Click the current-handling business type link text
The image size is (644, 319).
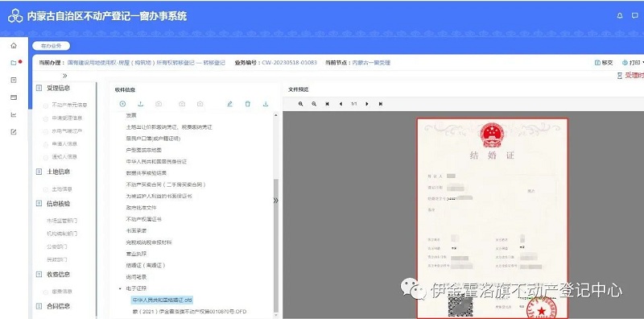click(147, 63)
